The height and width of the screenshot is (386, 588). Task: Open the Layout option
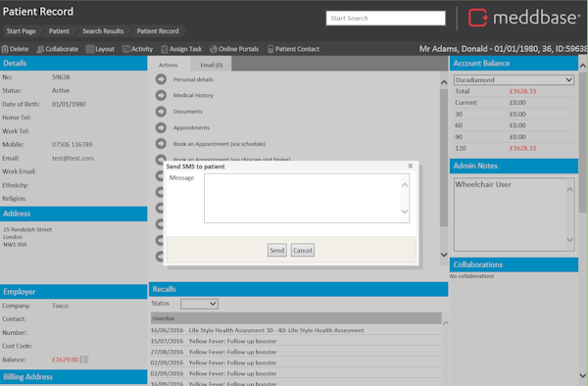(x=100, y=49)
